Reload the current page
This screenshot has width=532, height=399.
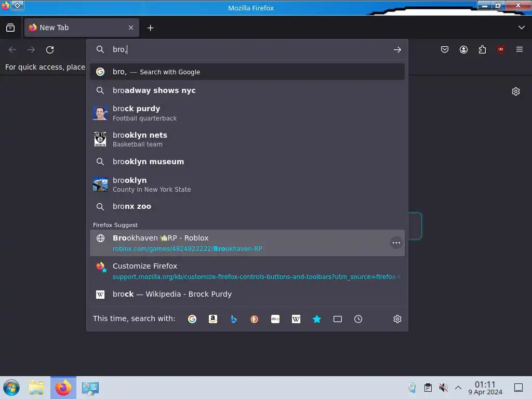pos(50,50)
